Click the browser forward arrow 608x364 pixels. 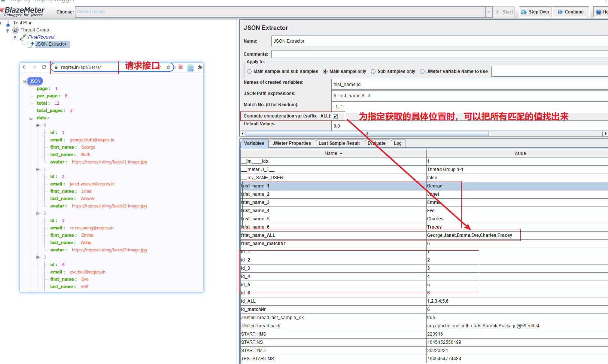pos(34,67)
